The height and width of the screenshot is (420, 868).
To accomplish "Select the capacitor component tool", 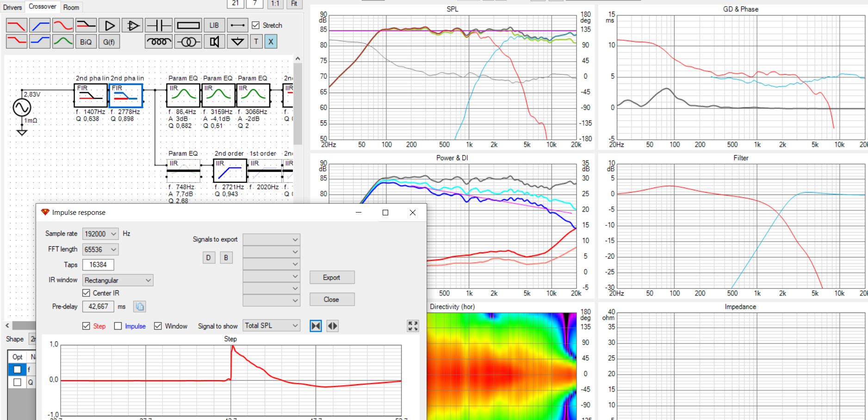I will pyautogui.click(x=158, y=25).
